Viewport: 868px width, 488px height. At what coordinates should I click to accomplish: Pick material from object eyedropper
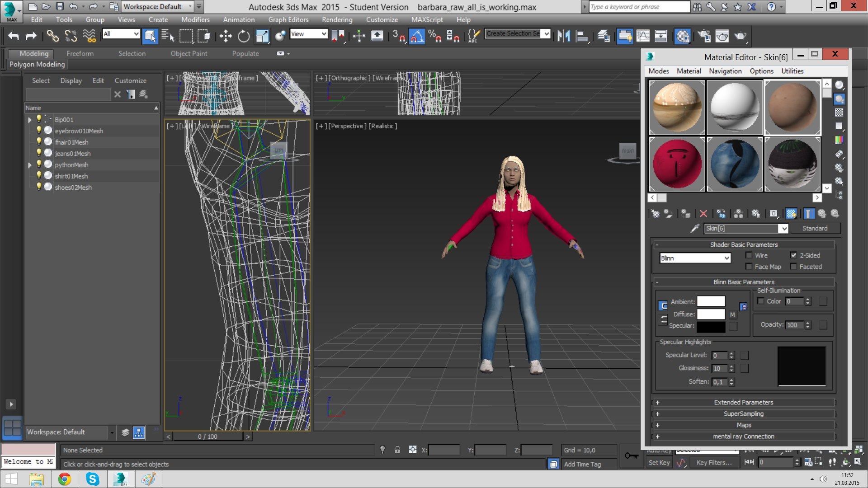tap(695, 228)
